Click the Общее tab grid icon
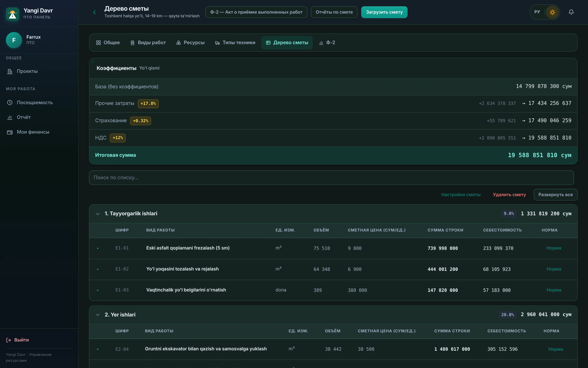 point(98,43)
